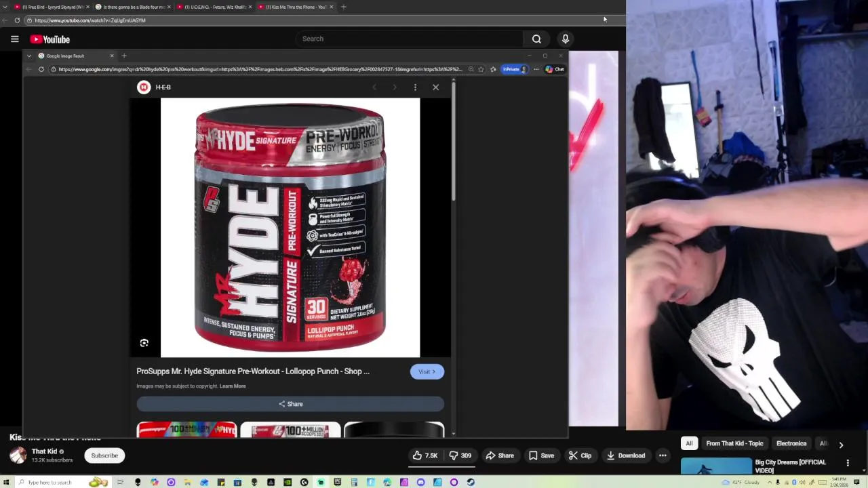Viewport: 868px width, 488px height.
Task: Start voice search with the microphone icon
Action: (x=565, y=39)
